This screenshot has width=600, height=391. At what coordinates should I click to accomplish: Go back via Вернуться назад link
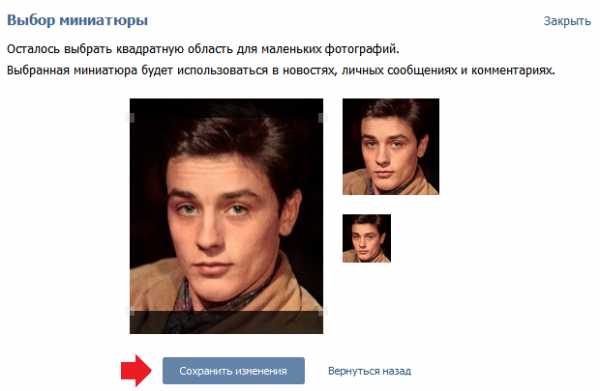(369, 371)
